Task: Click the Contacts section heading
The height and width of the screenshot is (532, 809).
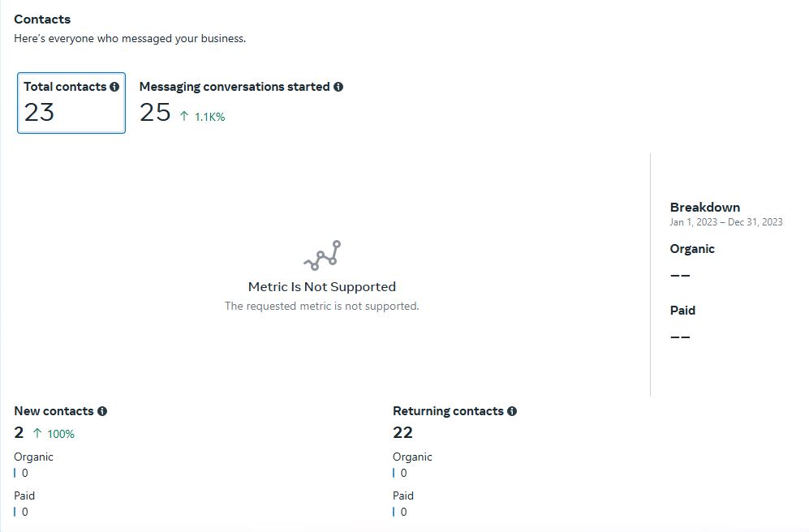Action: click(42, 19)
